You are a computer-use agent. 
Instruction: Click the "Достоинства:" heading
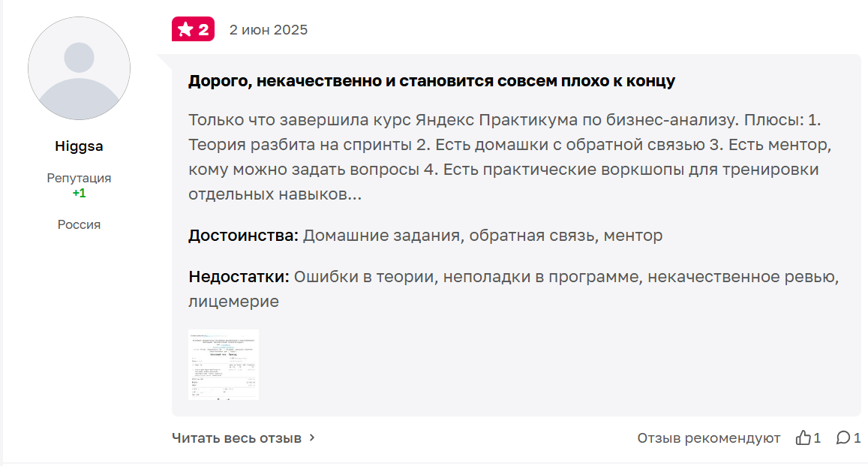coord(242,236)
